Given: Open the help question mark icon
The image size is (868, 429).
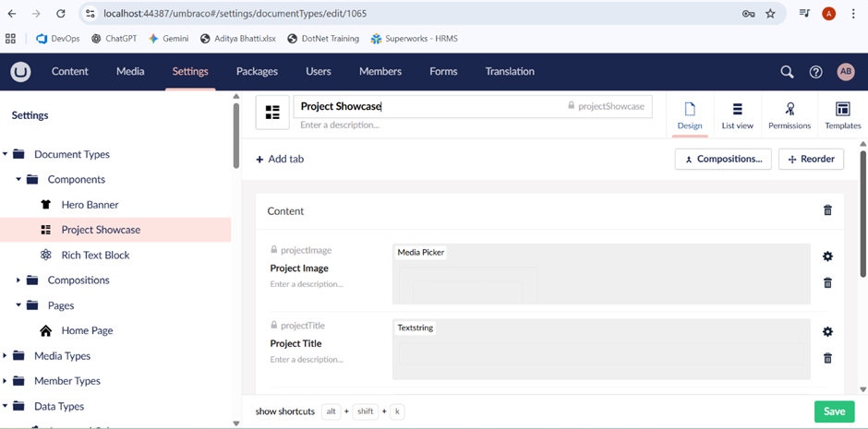Looking at the screenshot, I should tap(815, 72).
